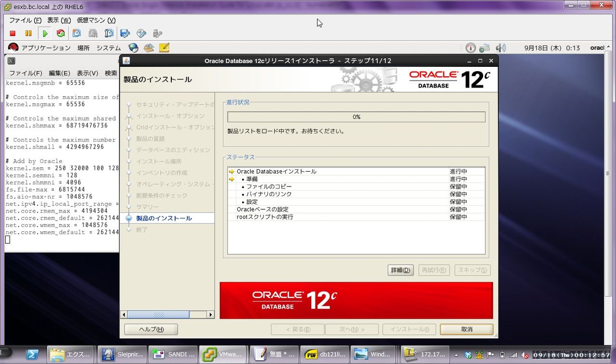Open the VMware ファイル(F) menu
This screenshot has height=364, width=616.
pyautogui.click(x=26, y=20)
